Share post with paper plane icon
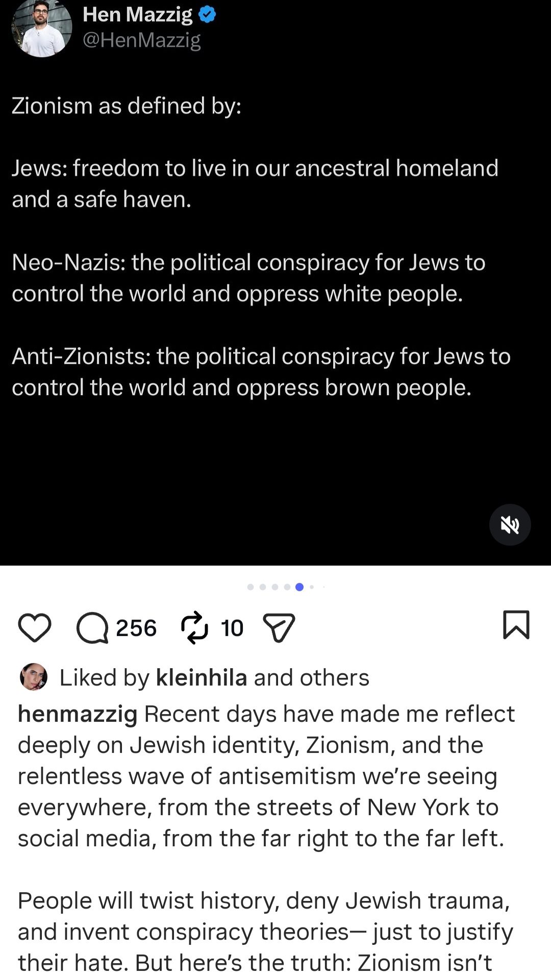The width and height of the screenshot is (551, 980). coord(279,627)
